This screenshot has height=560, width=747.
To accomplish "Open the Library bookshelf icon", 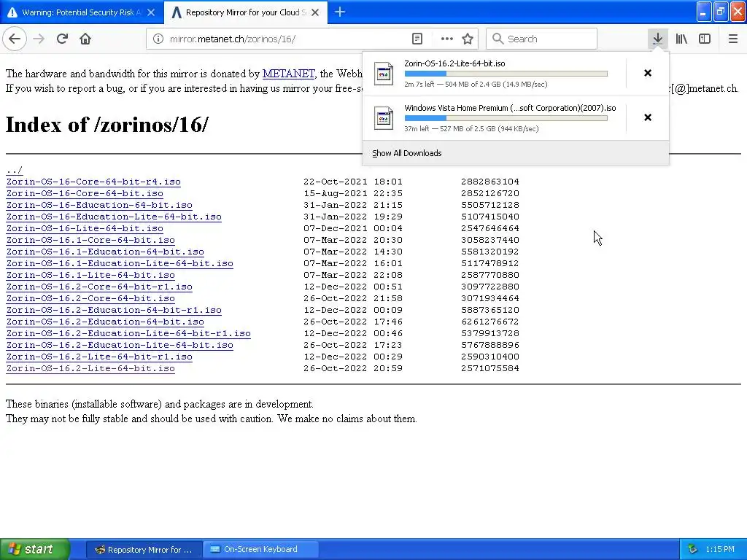I will pos(681,39).
